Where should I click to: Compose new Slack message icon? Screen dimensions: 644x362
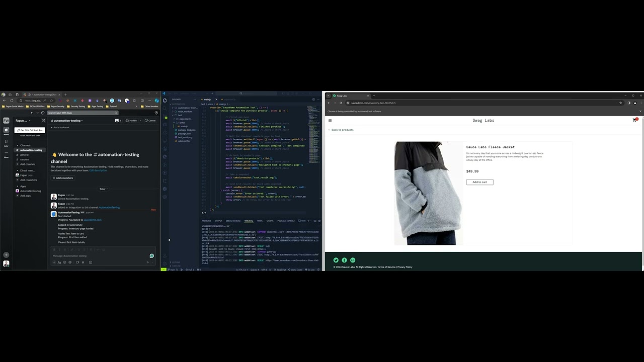43,121
